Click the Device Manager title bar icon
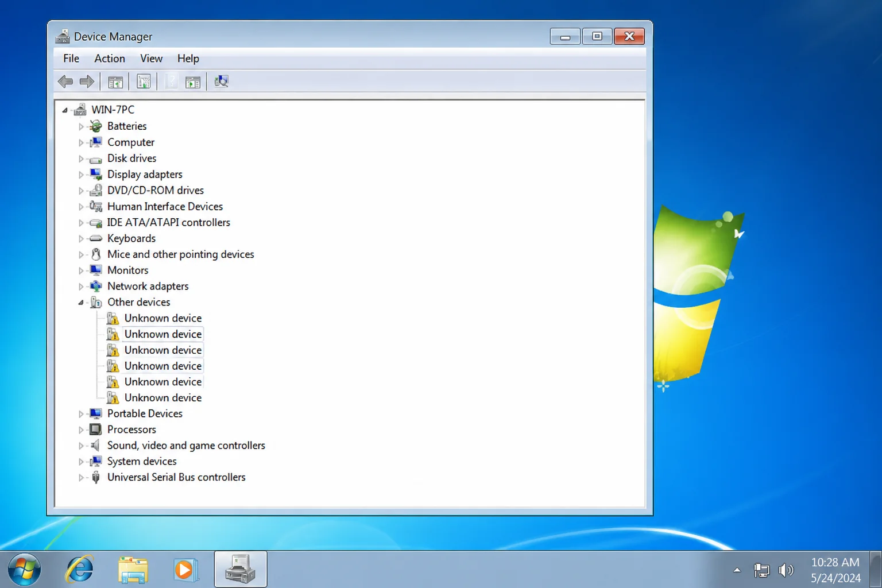Screen dimensions: 882x588 (x=63, y=36)
